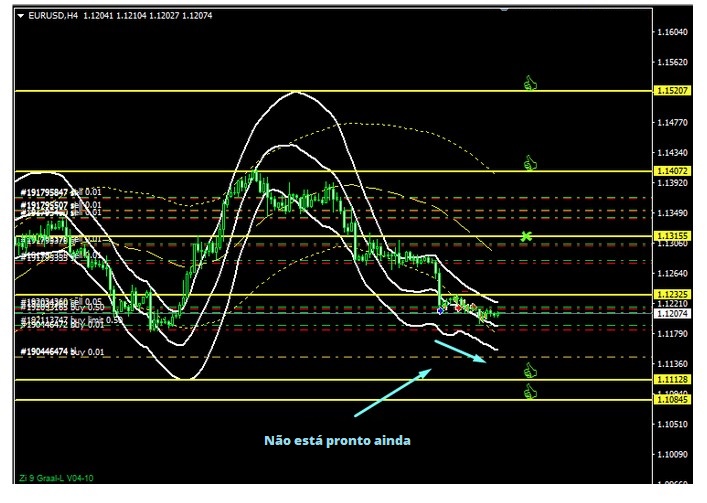Click the current price label 1.12074
The width and height of the screenshot is (707, 503).
click(x=672, y=313)
